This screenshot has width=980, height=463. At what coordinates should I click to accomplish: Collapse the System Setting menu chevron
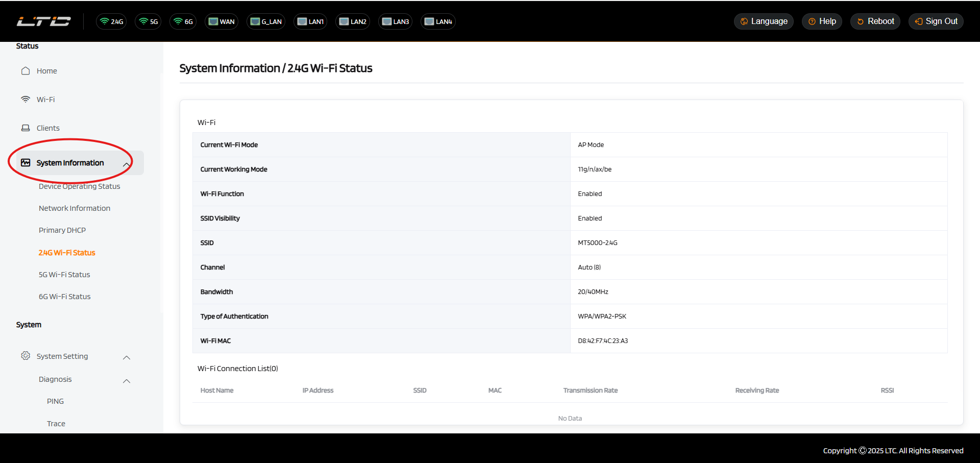coord(127,357)
